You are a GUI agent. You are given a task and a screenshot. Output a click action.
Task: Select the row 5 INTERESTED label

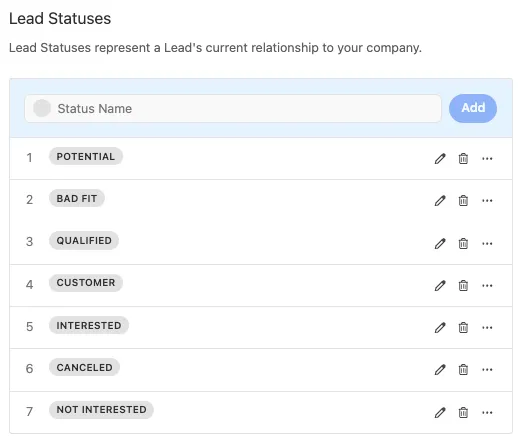89,325
